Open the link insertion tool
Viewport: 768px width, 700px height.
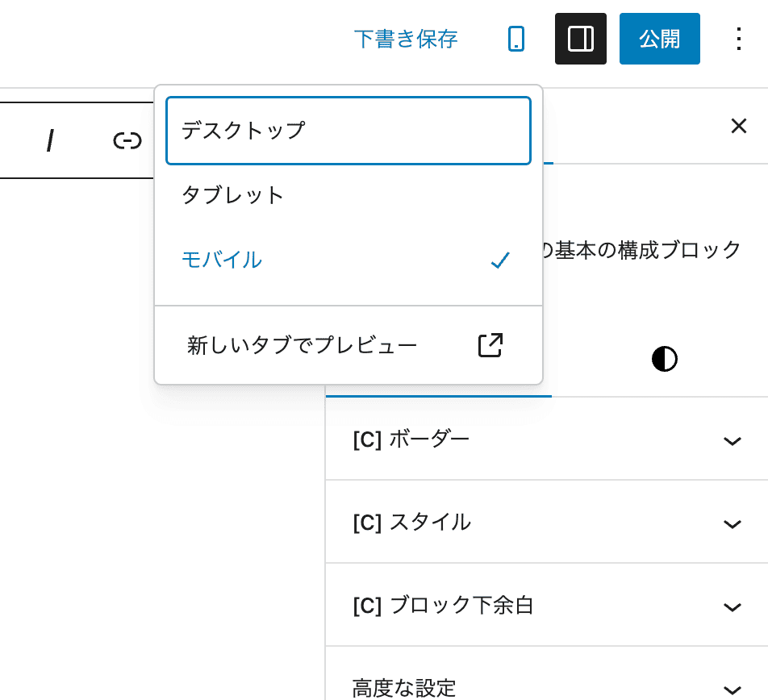click(125, 140)
